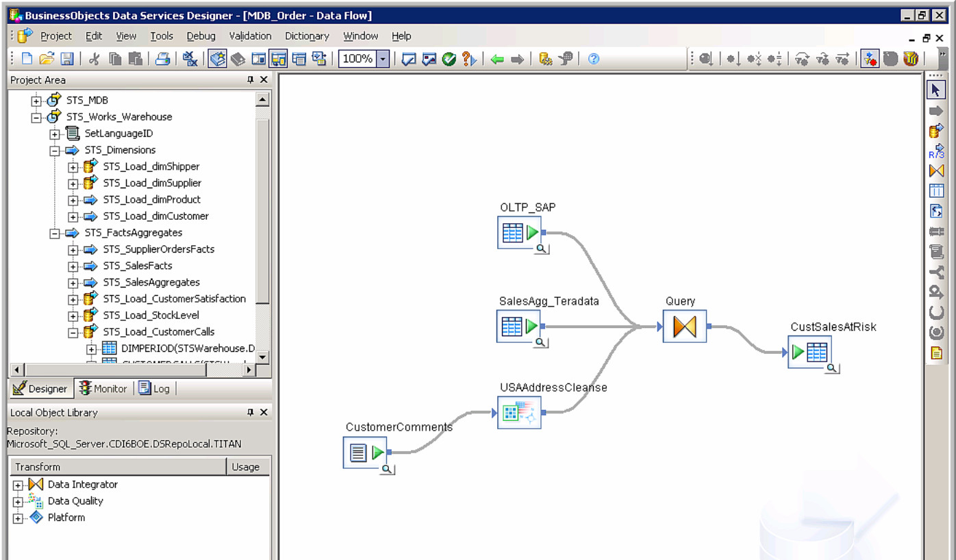Expand the STS_Load_dimShipper tree node
Screen dimensions: 956x560
tap(73, 167)
